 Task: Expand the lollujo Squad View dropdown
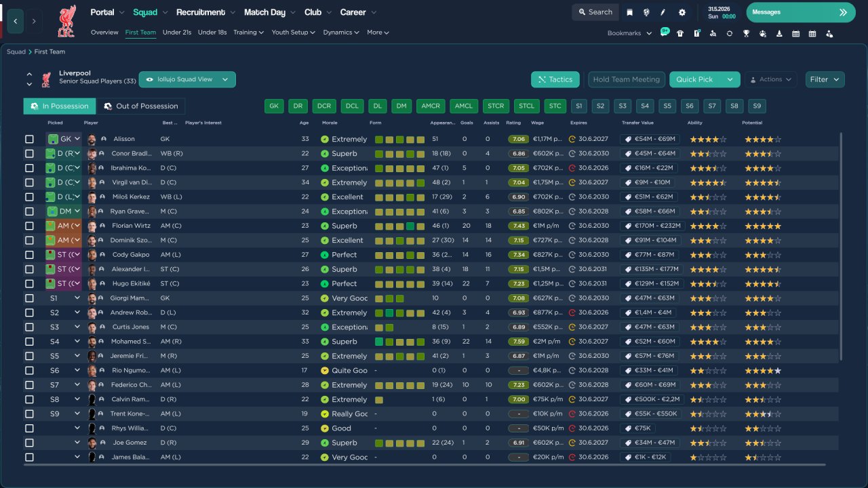[187, 79]
